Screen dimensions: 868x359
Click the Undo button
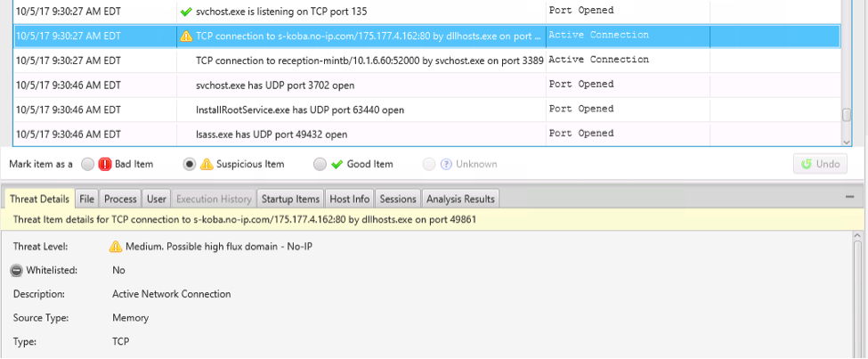tap(820, 164)
